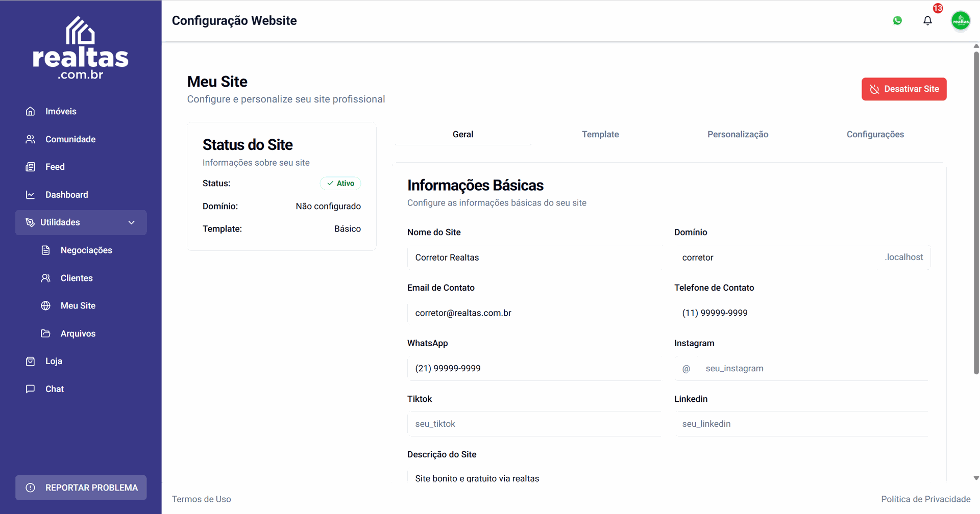This screenshot has width=980, height=514.
Task: Select the Feed newspaper icon
Action: pyautogui.click(x=31, y=167)
